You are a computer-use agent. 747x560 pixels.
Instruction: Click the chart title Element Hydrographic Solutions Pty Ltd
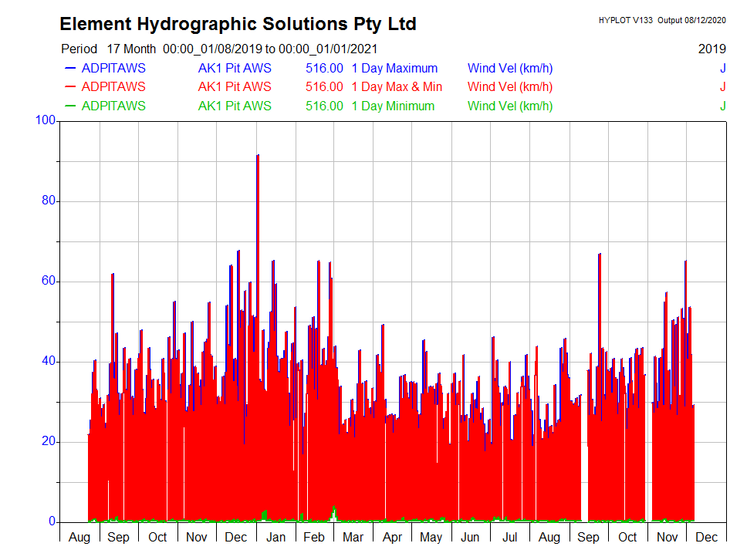[x=238, y=24]
